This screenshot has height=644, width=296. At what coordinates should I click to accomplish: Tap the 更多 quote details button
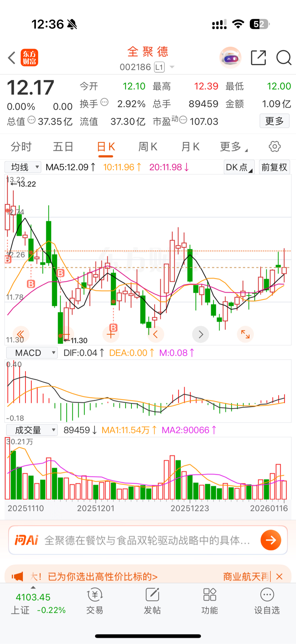[x=274, y=121]
